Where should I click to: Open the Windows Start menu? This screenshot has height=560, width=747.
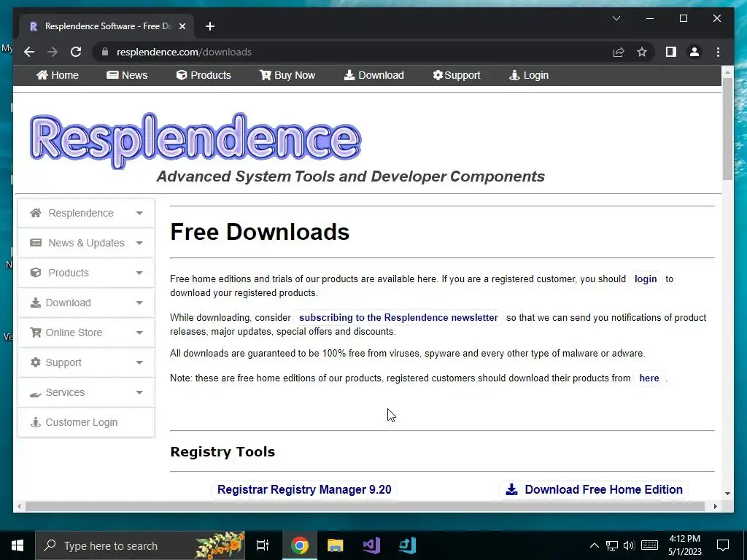(18, 545)
